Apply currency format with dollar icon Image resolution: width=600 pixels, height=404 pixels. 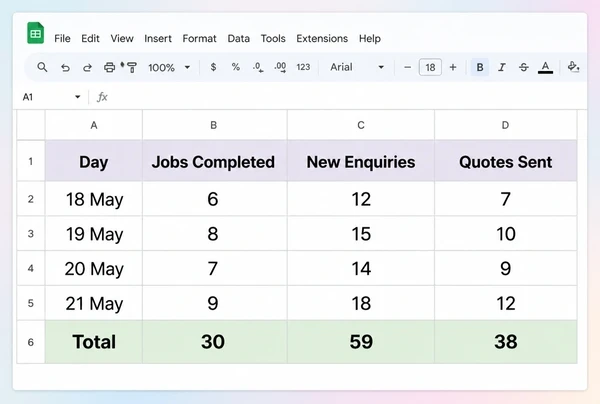214,67
